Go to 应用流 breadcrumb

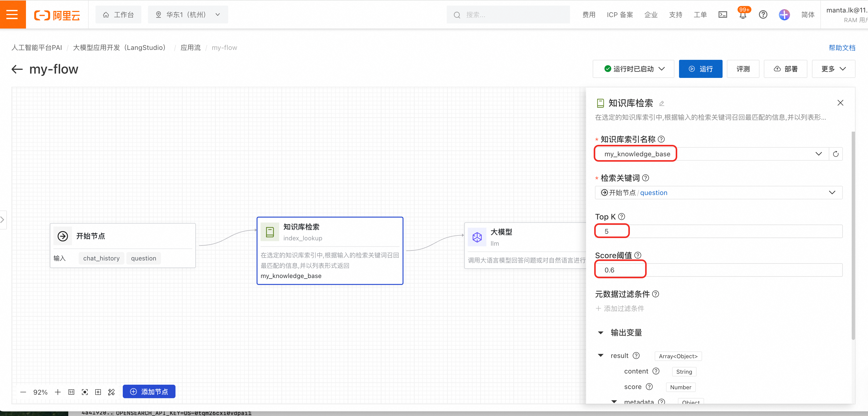coord(190,48)
